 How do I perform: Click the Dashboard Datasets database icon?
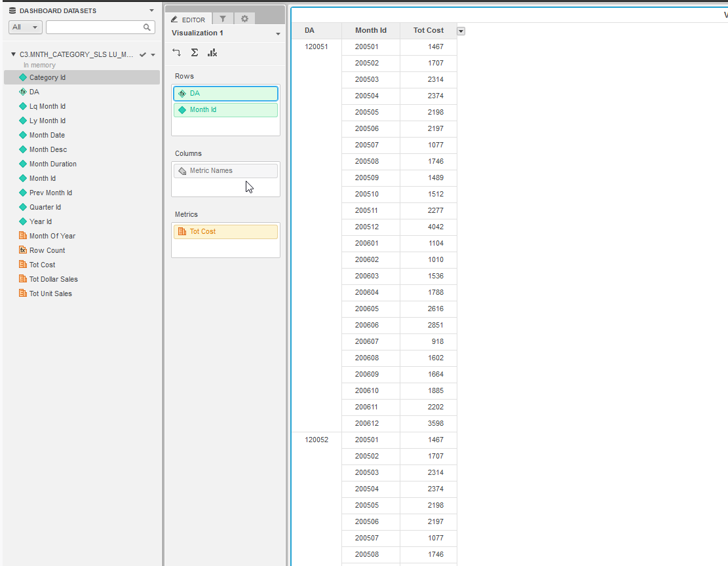coord(11,10)
